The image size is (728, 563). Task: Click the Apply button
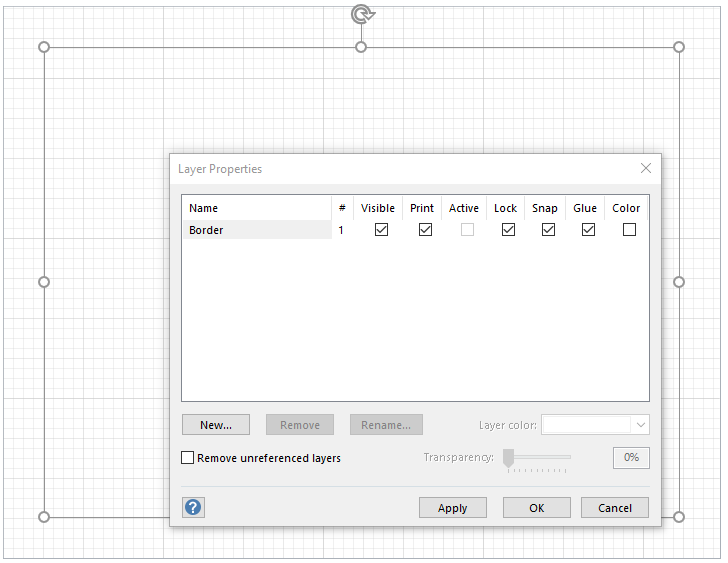[453, 508]
